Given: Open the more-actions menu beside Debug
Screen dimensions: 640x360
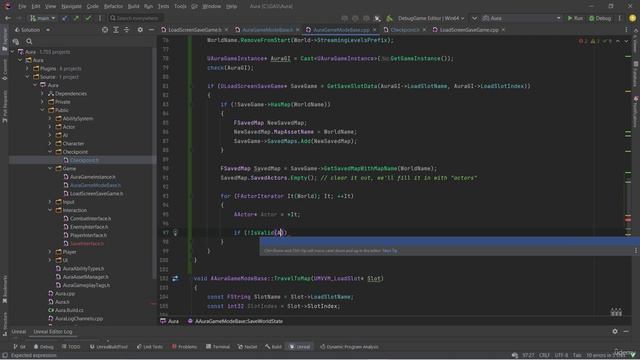Looking at the screenshot, I should pos(620,18).
